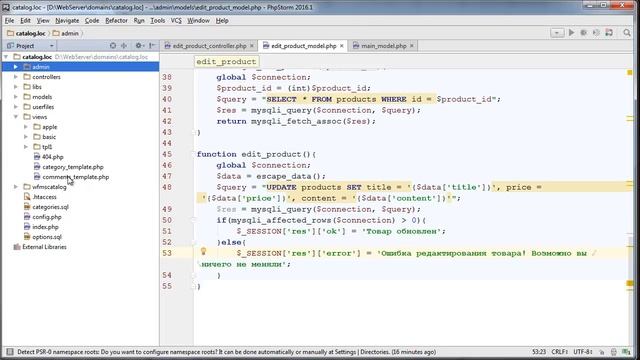Click the fold marker on line 43
Viewport: 640px width, 360px height.
coord(194,132)
